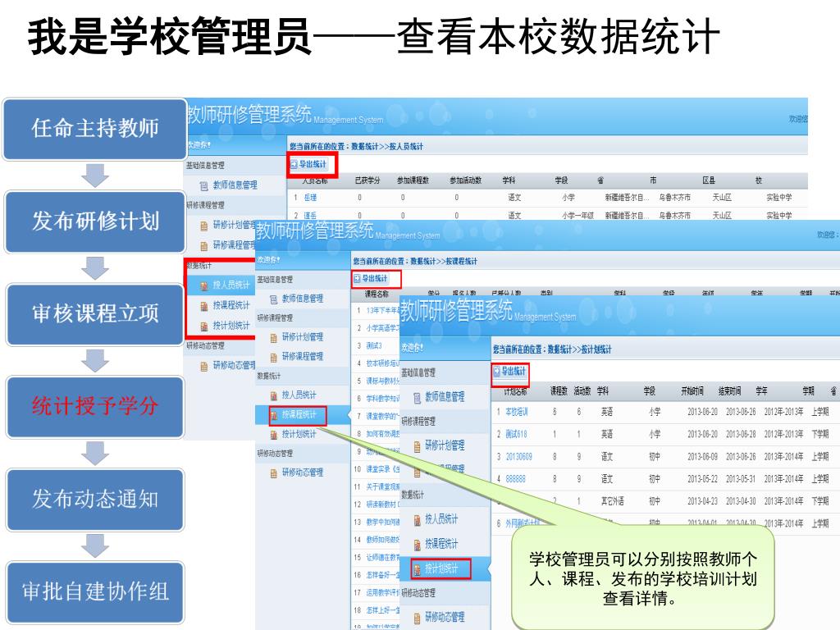Open plan link 本校培训 in front window

517,412
